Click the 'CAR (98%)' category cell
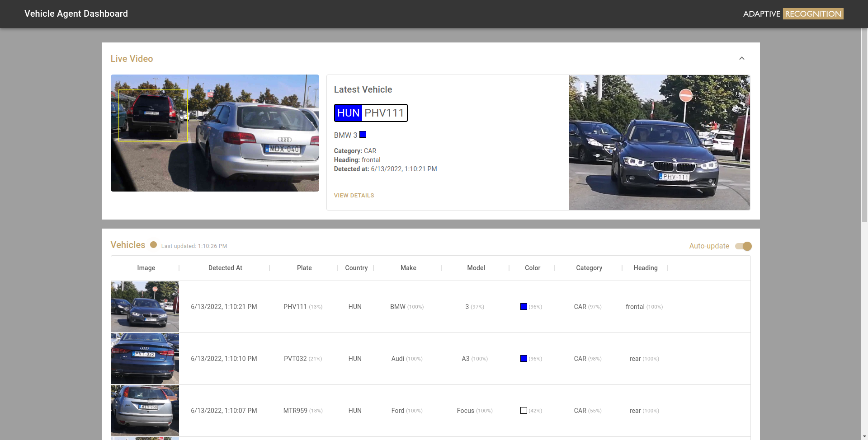 pos(588,359)
